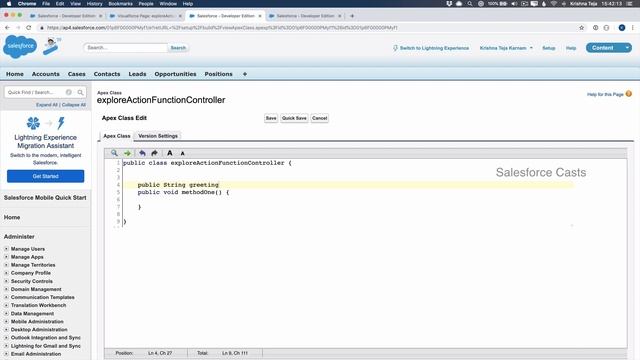Click Salesforce Mobile Quick Start heading
The image size is (640, 360).
pyautogui.click(x=45, y=198)
